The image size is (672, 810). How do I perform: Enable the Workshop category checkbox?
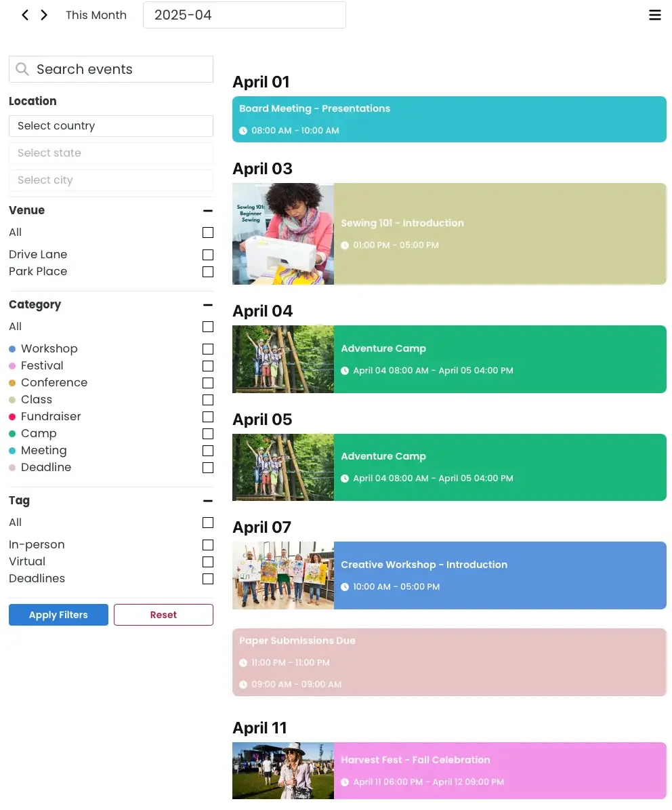click(207, 349)
